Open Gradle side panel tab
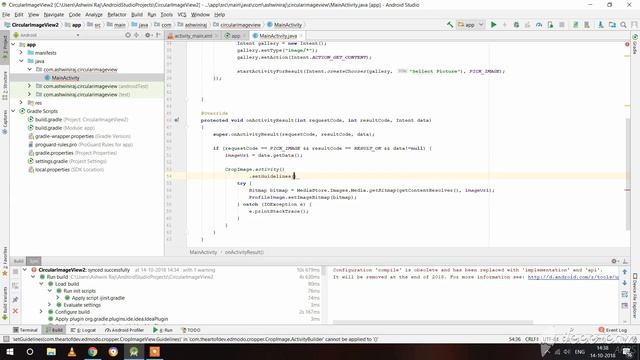 [x=635, y=44]
